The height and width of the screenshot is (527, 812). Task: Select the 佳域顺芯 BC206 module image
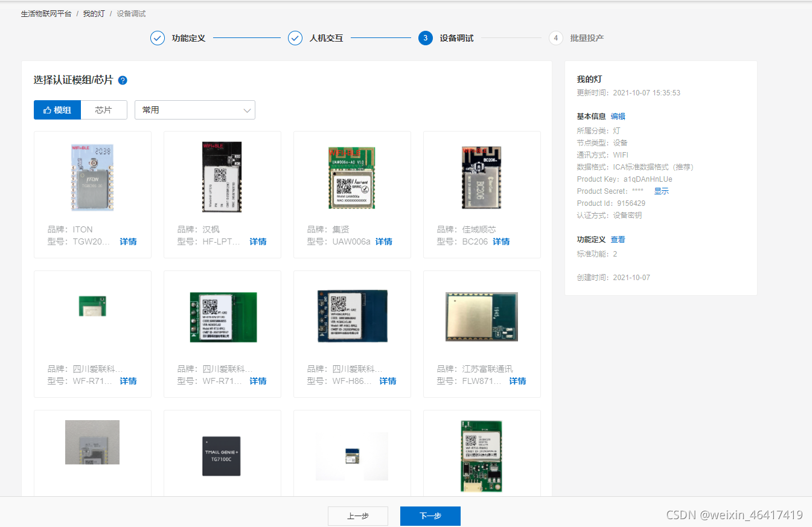point(482,177)
